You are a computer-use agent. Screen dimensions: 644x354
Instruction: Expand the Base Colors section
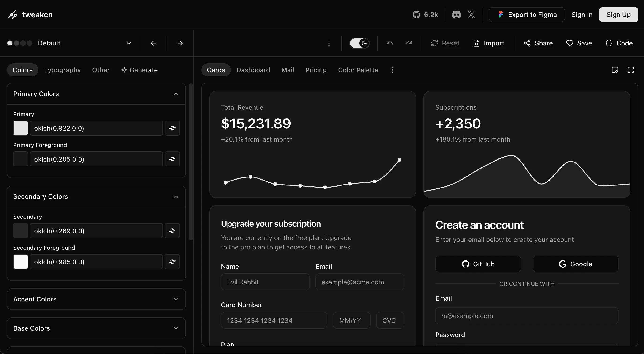[96, 328]
